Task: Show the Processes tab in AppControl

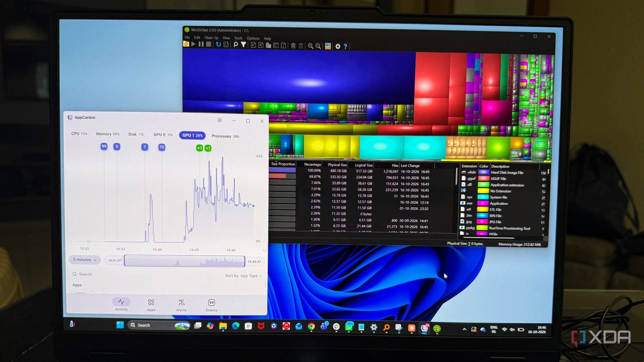Action: pos(225,136)
